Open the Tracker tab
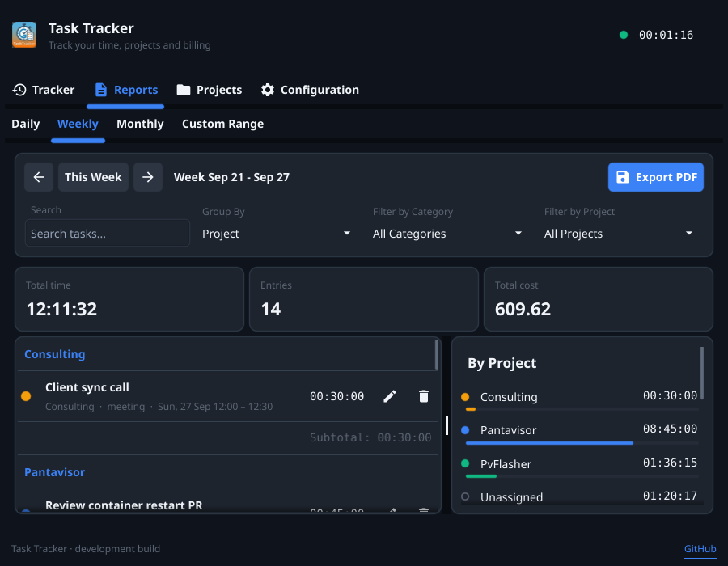 pos(44,90)
